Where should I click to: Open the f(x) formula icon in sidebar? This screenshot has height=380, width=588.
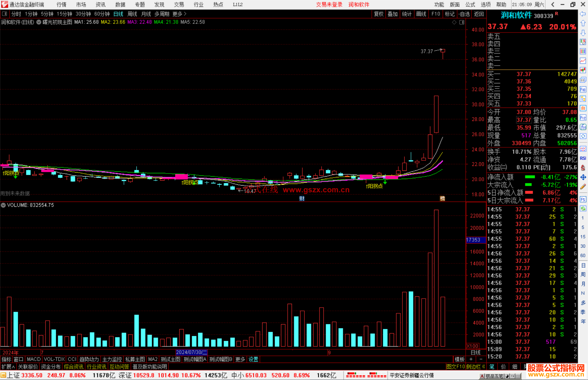(x=583, y=127)
